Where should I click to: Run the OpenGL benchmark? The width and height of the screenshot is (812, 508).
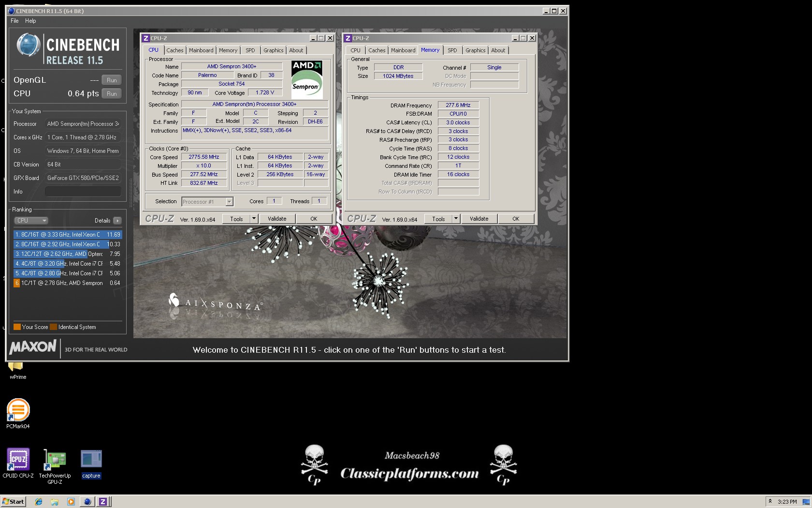[112, 80]
